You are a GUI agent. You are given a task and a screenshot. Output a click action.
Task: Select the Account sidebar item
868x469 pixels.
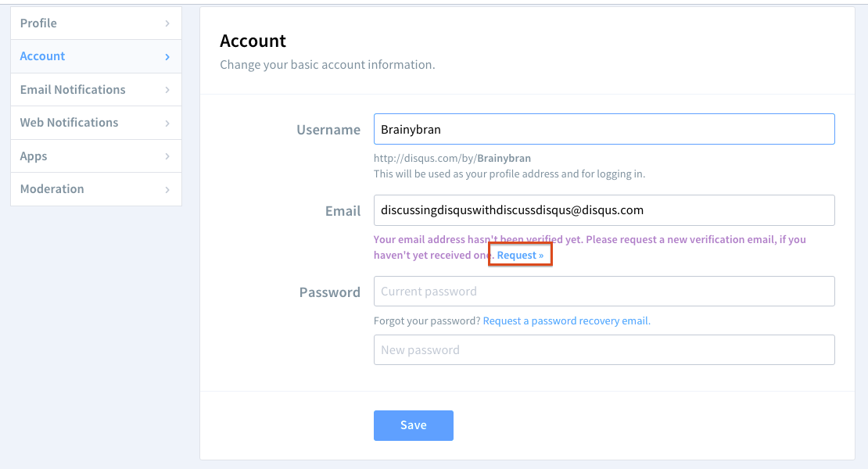click(x=42, y=56)
